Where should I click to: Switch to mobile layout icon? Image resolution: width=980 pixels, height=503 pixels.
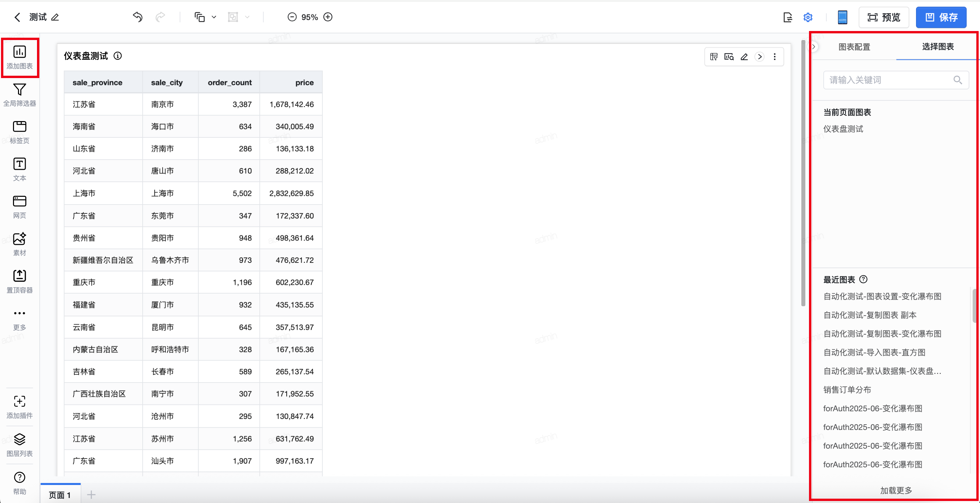point(842,17)
